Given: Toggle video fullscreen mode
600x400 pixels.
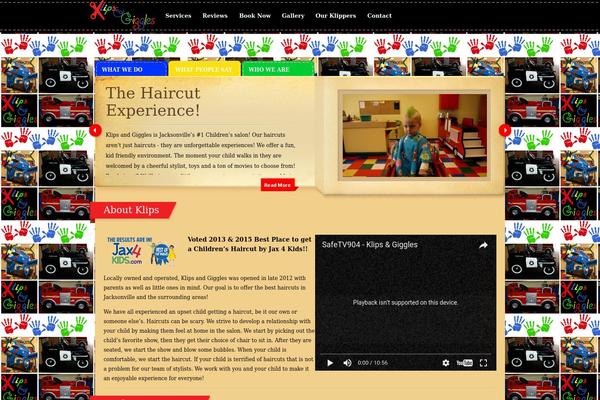Looking at the screenshot, I should (x=484, y=363).
